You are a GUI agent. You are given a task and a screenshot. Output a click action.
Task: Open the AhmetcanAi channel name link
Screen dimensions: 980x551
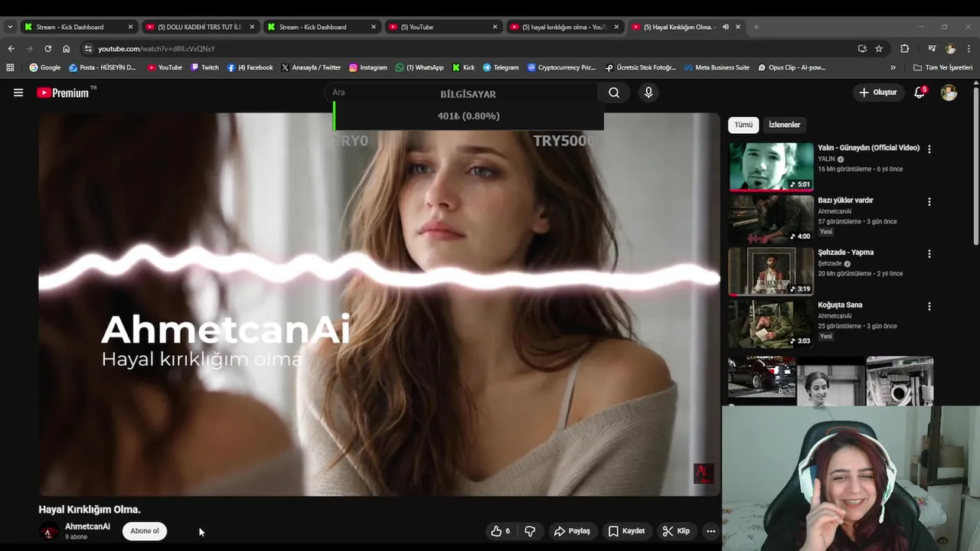tap(87, 527)
